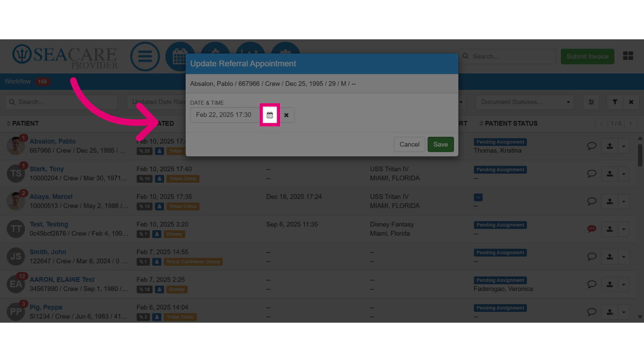Click Royal Caribbean Group tag

pyautogui.click(x=193, y=262)
